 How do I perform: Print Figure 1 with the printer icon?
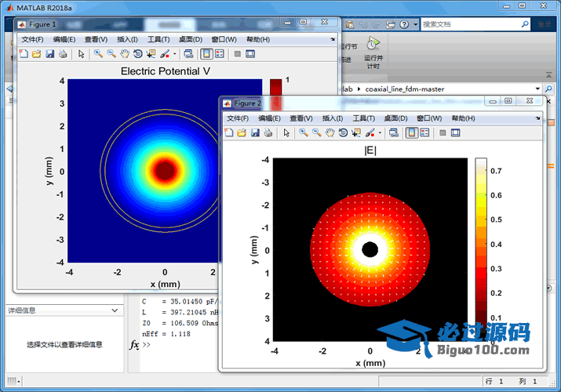tap(63, 54)
